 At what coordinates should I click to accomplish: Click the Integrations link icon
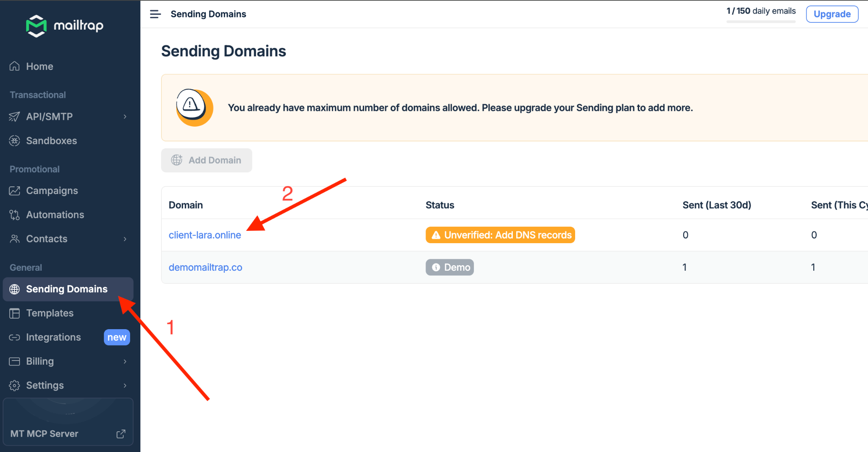pyautogui.click(x=14, y=337)
